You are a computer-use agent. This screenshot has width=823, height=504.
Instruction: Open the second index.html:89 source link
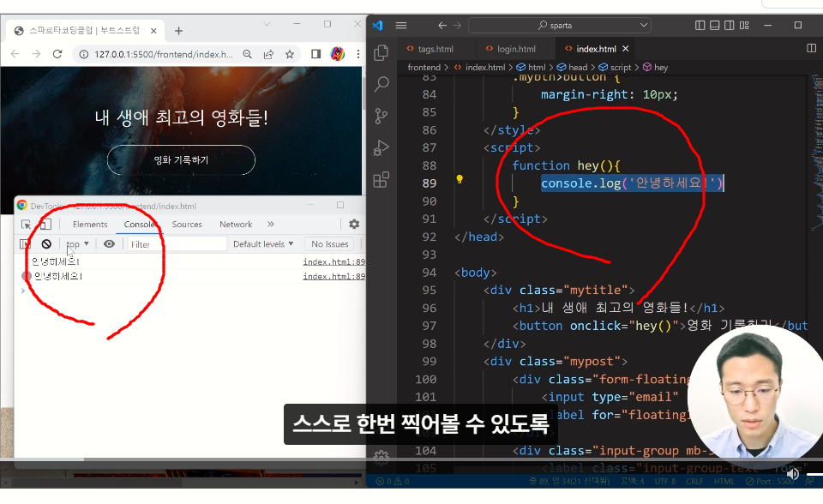[x=333, y=276]
